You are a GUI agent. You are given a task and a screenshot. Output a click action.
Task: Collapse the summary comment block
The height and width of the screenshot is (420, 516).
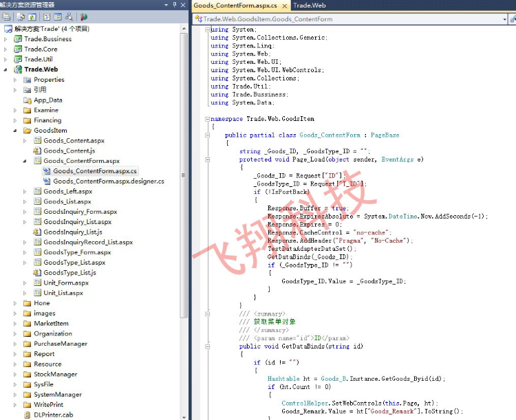click(x=207, y=313)
